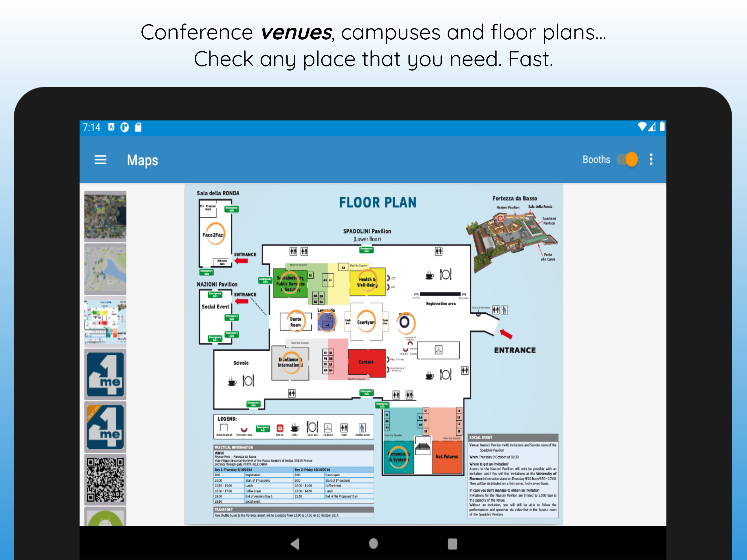
Task: Toggle the Booths switch off
Action: (x=627, y=159)
